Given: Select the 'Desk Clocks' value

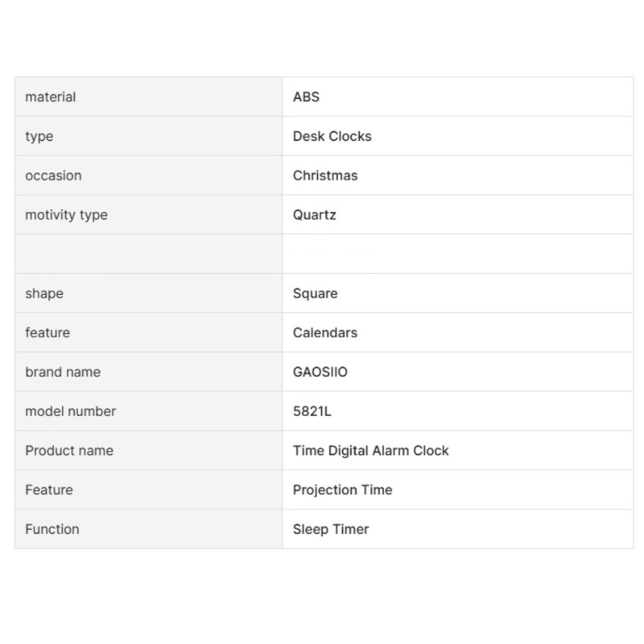Looking at the screenshot, I should pyautogui.click(x=332, y=136).
